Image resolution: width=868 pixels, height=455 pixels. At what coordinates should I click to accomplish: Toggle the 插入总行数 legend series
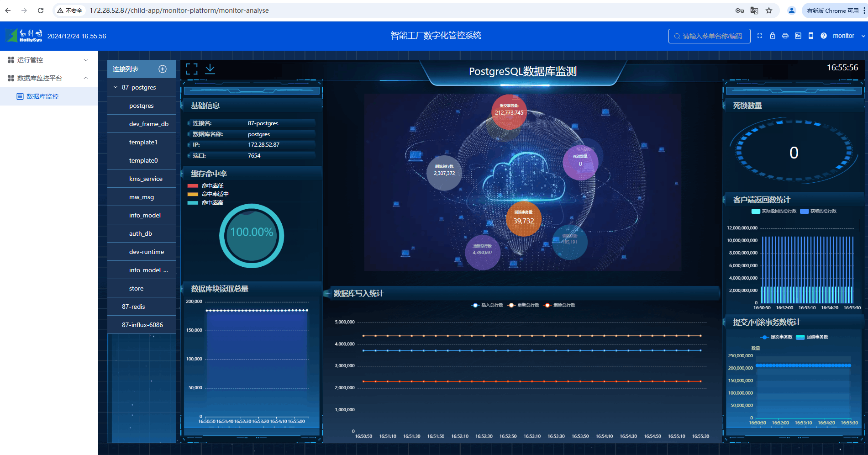point(487,305)
